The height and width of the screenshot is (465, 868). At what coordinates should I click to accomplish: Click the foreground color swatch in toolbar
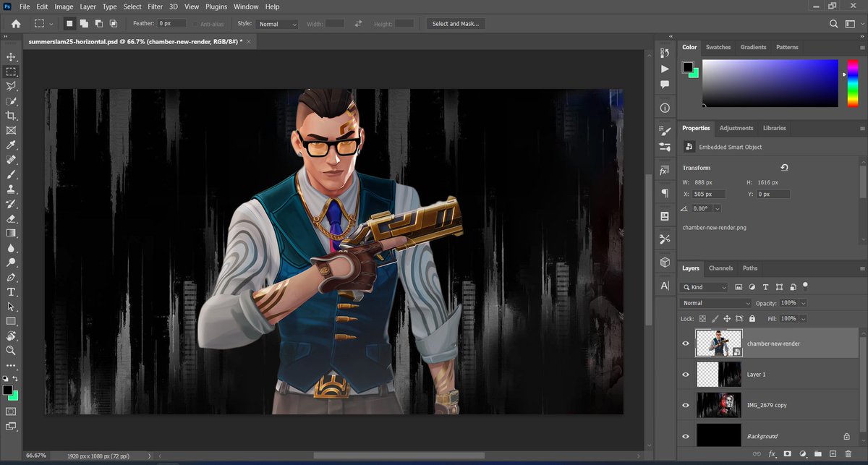click(x=7, y=390)
